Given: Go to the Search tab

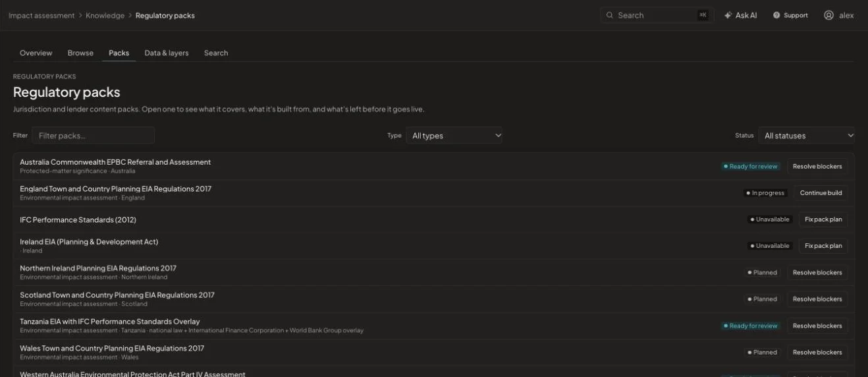Looking at the screenshot, I should 216,53.
